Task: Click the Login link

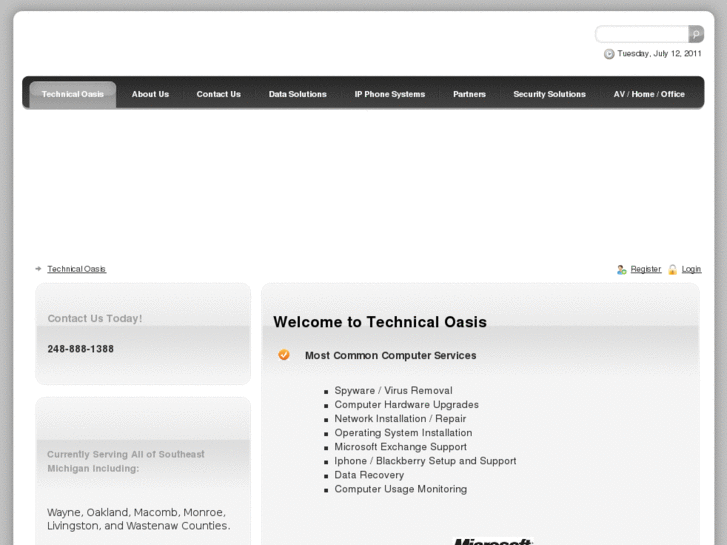Action: click(x=691, y=269)
